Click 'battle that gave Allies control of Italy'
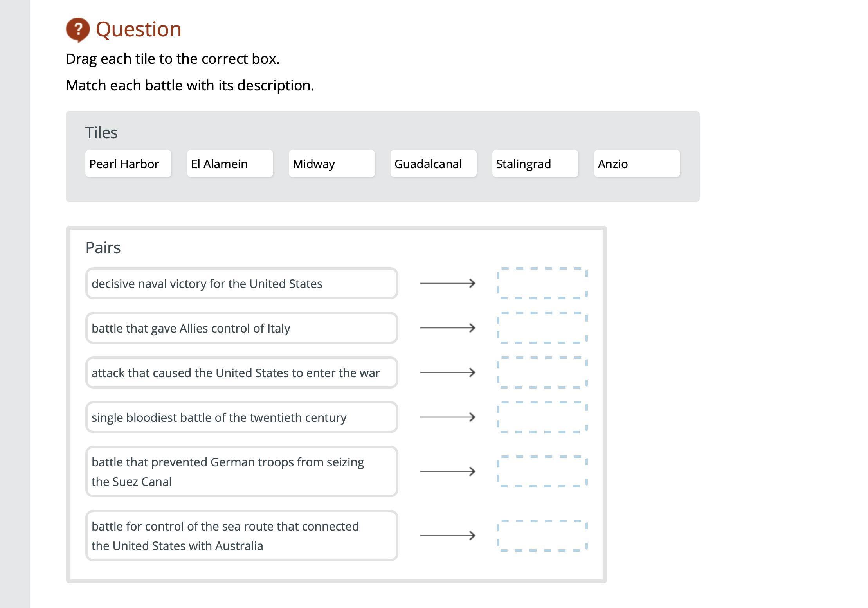868x608 pixels. (x=241, y=328)
